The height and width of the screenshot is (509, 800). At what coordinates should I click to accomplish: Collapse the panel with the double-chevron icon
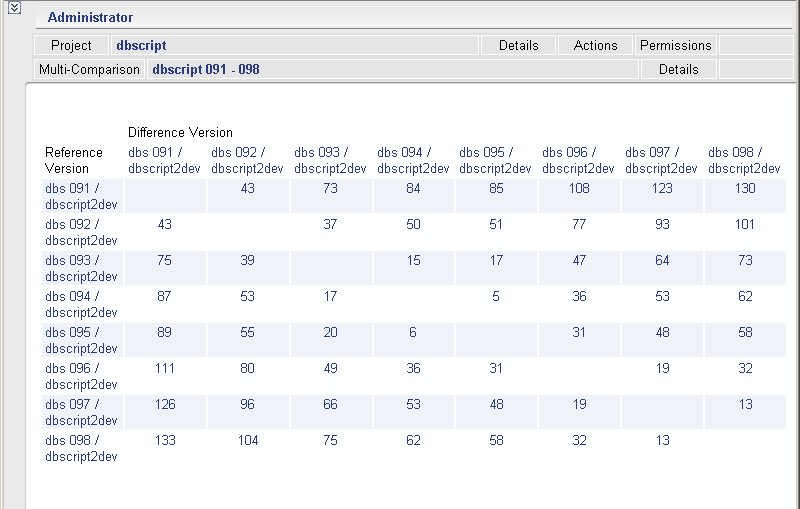click(15, 8)
